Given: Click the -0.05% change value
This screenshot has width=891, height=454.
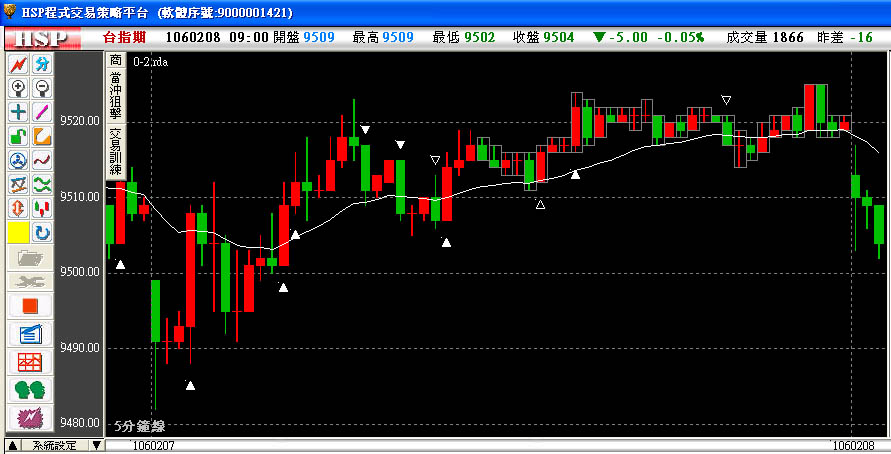Looking at the screenshot, I should (681, 38).
